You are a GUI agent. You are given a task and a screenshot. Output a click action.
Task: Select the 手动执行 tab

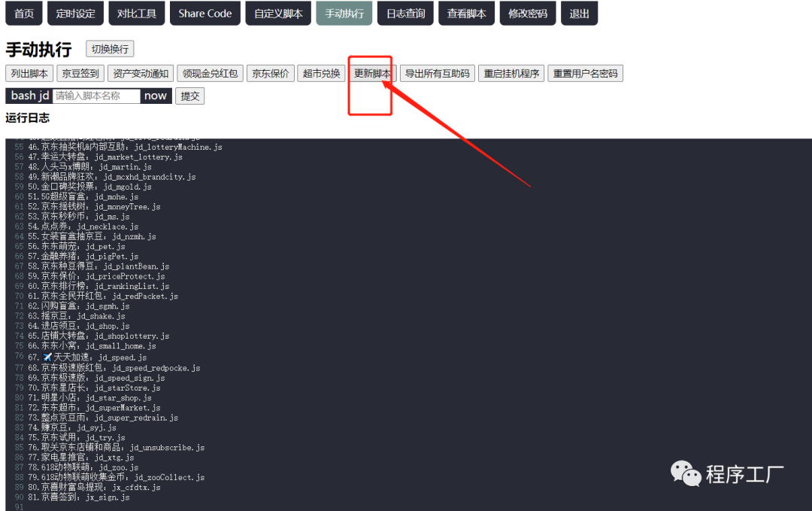344,13
